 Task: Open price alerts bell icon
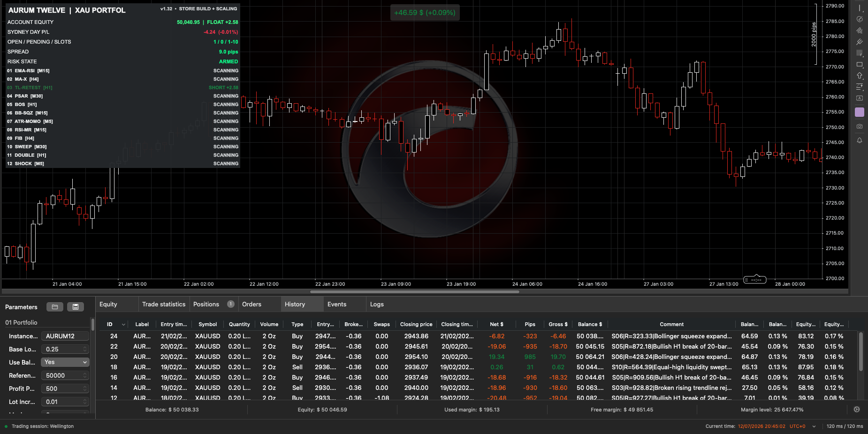[860, 140]
